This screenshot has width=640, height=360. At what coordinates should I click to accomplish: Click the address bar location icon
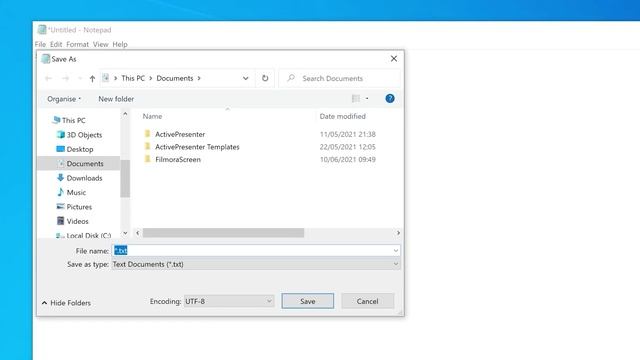click(x=106, y=78)
